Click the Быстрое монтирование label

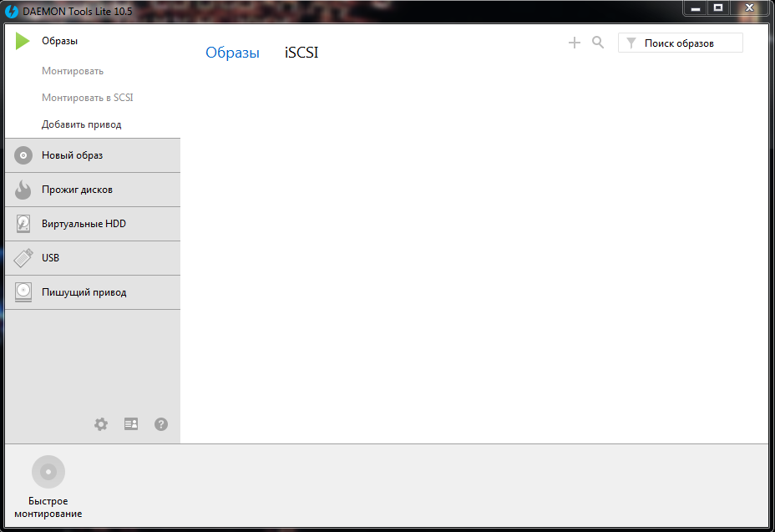(48, 507)
